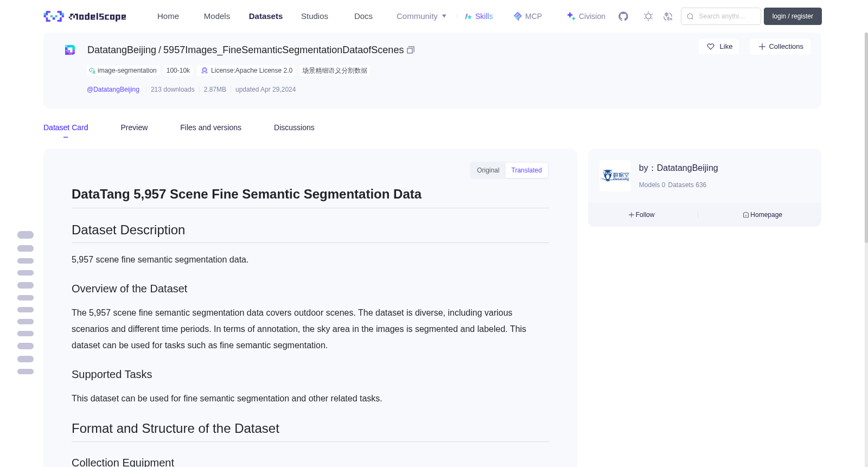Click the 5957Images_FineSemanticSegmentationDataofScenes dataset name

coord(283,50)
